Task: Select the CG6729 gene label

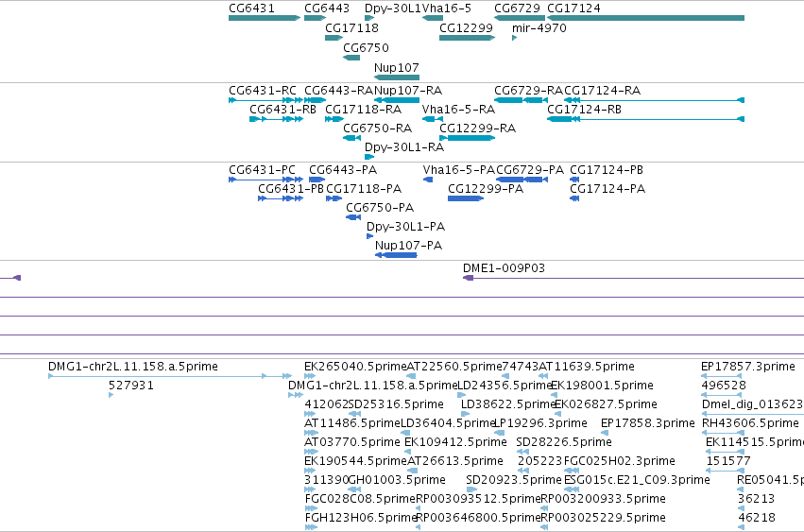Action: (x=517, y=9)
